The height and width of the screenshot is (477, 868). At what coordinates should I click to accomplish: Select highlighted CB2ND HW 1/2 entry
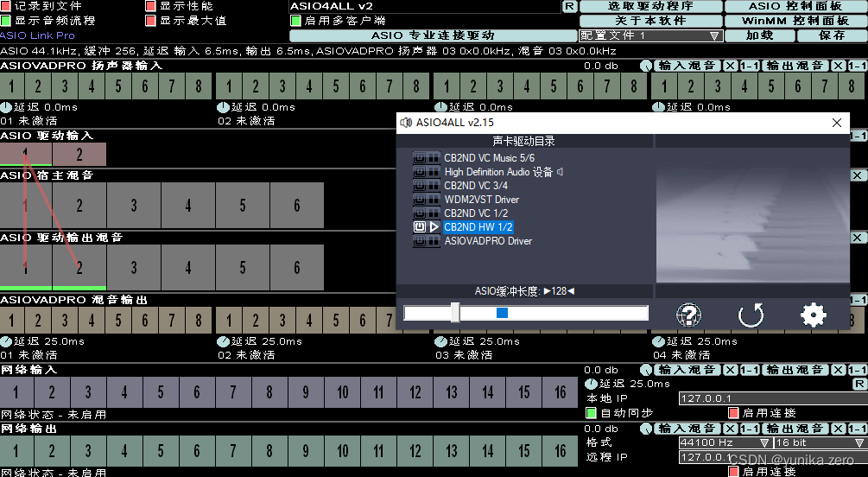point(478,227)
